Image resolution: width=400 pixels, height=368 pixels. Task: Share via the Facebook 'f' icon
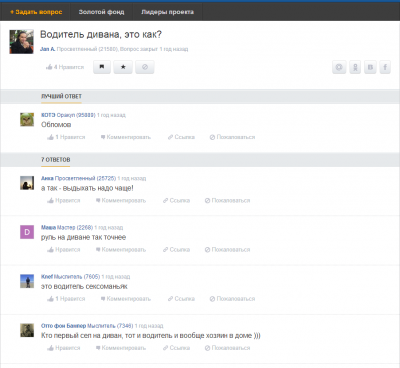click(385, 67)
